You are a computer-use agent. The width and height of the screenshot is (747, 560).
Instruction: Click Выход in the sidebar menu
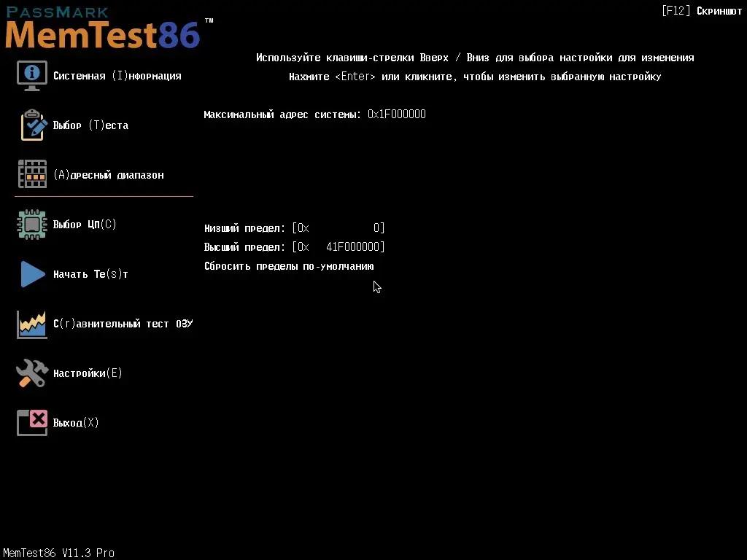75,422
